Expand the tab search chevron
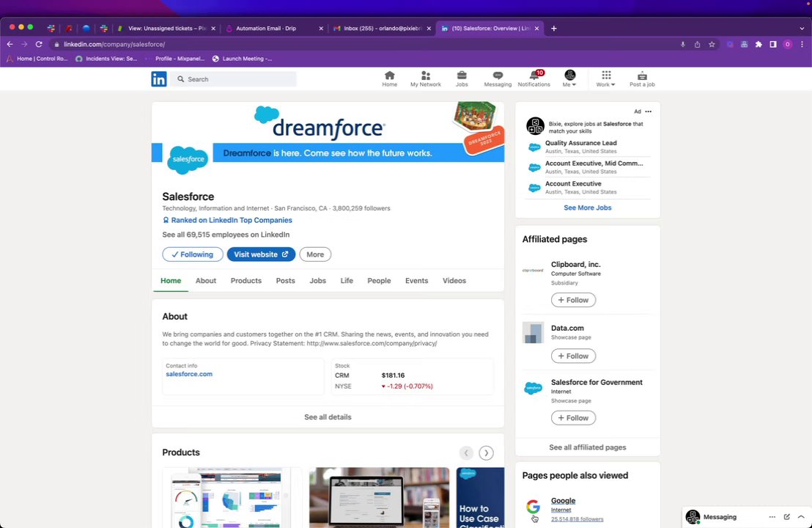Image resolution: width=812 pixels, height=528 pixels. (x=802, y=29)
